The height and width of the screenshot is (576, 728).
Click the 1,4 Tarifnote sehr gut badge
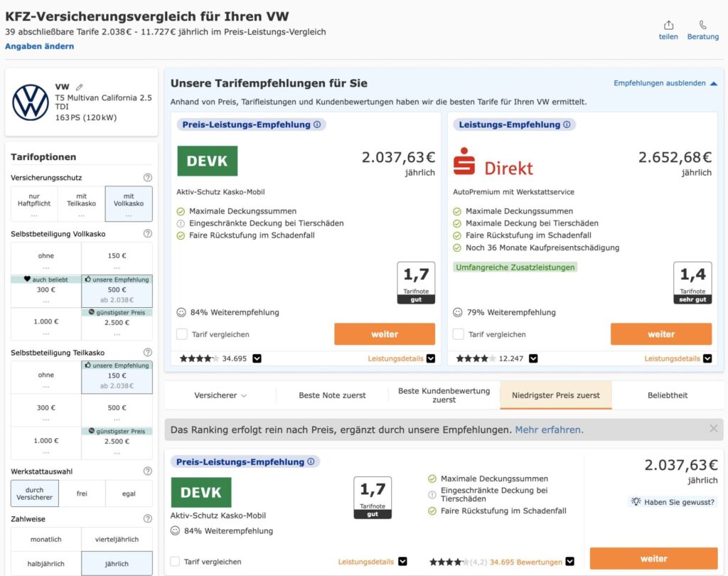point(692,283)
